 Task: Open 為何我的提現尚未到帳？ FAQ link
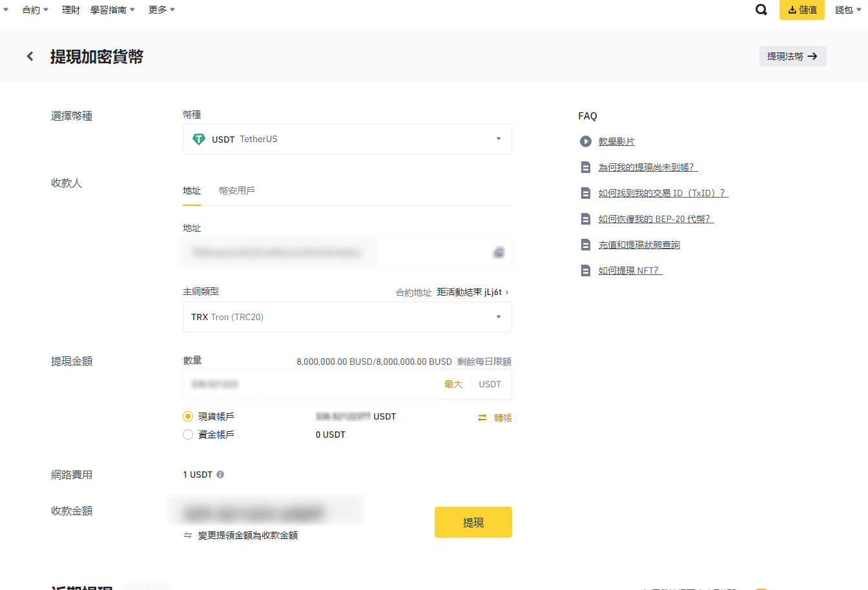click(x=648, y=167)
